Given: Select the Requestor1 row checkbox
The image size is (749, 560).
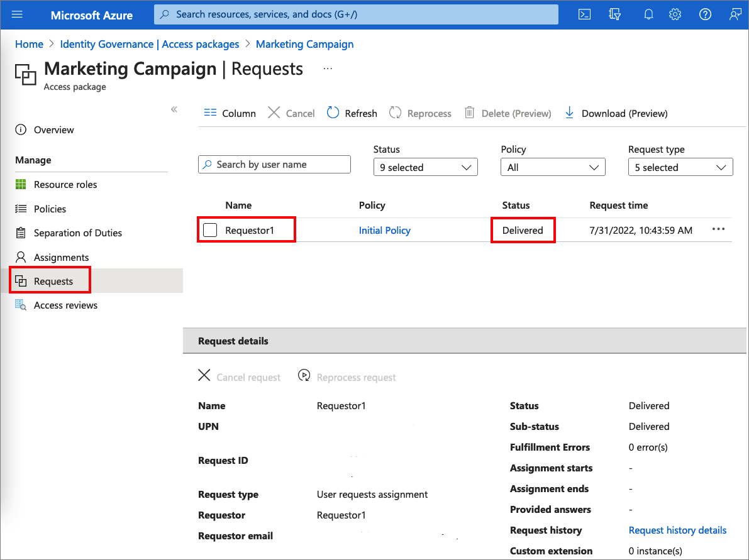Looking at the screenshot, I should pyautogui.click(x=210, y=231).
